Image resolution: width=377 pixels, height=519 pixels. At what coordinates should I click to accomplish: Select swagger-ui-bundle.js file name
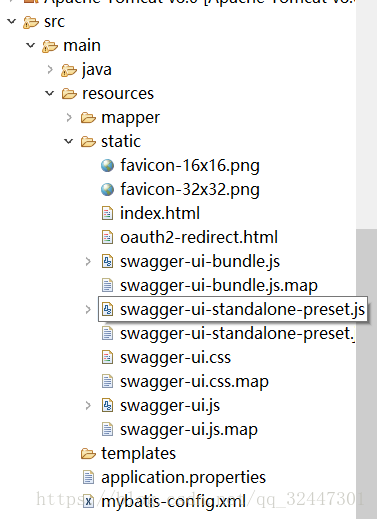pyautogui.click(x=200, y=262)
